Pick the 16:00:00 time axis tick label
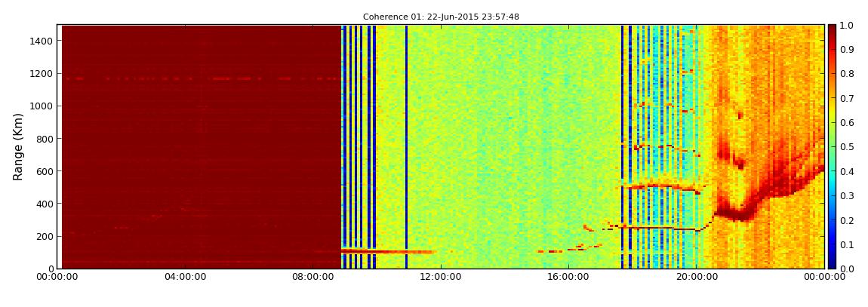 pyautogui.click(x=568, y=277)
